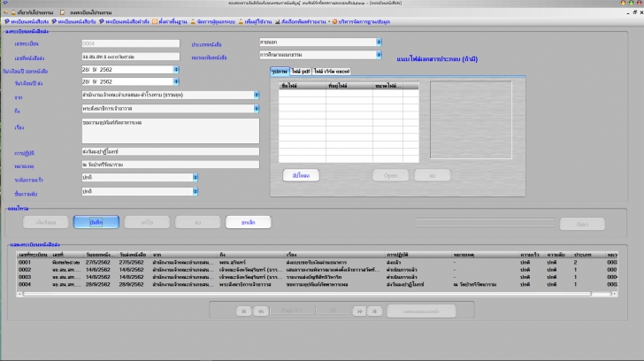Viewport: 644px width, 361px height.
Task: Open เพิ่มผู้ใช้งาน add user
Action: pos(255,22)
